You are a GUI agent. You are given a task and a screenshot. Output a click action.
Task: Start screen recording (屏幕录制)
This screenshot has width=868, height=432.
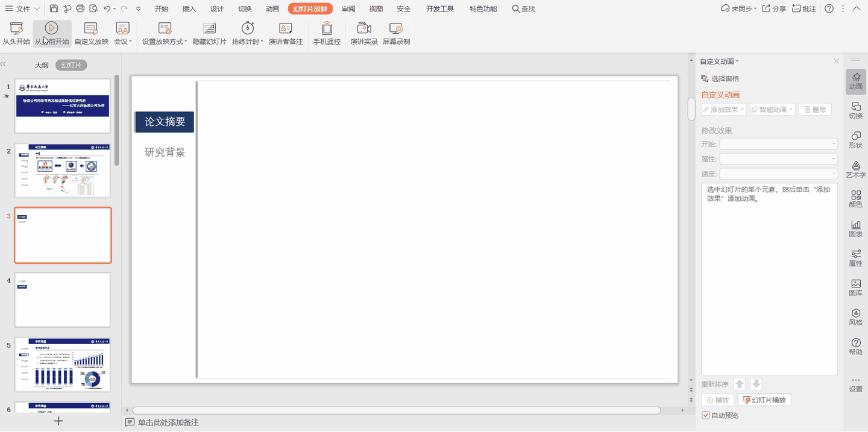point(396,34)
